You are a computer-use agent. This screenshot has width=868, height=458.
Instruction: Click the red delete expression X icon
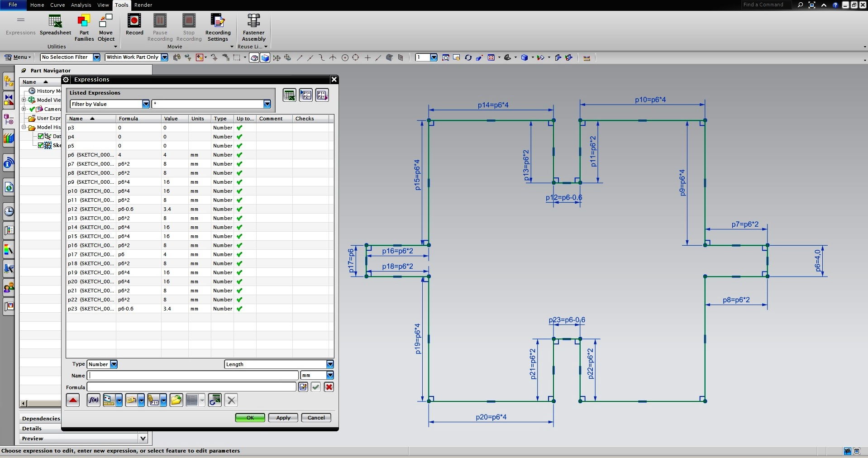coord(329,387)
